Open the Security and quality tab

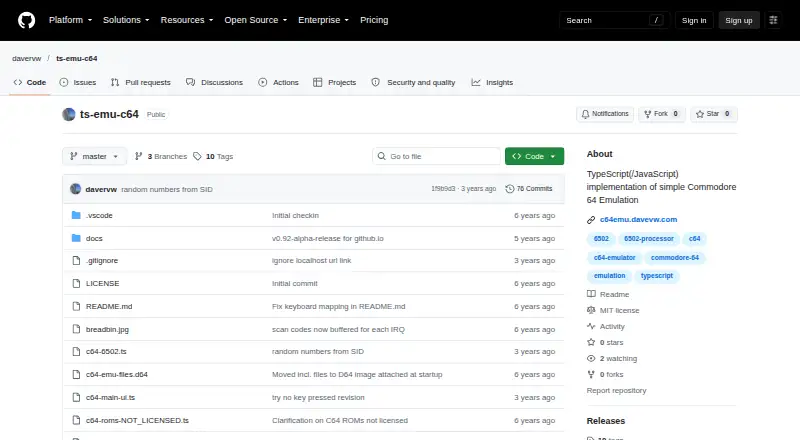click(x=413, y=82)
